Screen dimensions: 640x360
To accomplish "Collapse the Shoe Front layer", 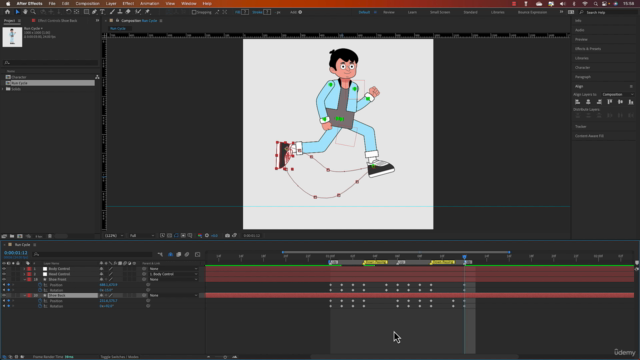I will pyautogui.click(x=24, y=280).
